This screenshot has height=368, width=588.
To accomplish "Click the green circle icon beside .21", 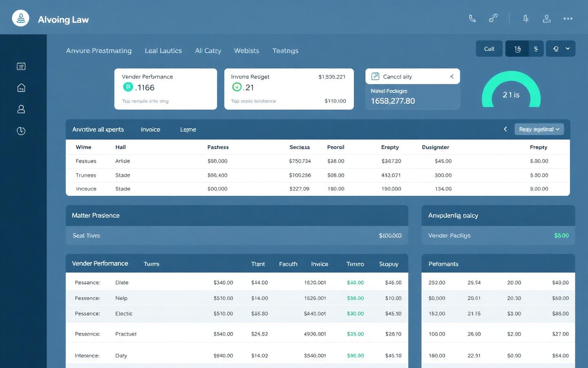I will [x=237, y=87].
